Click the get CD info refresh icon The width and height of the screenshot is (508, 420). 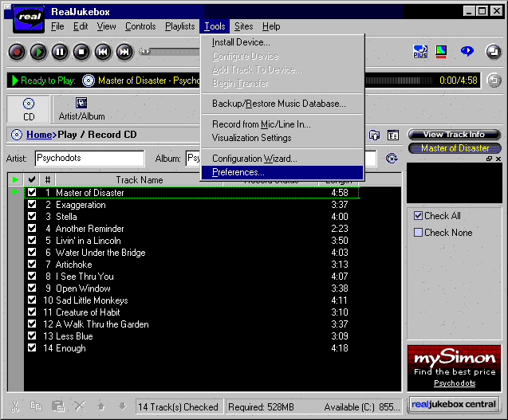pos(392,159)
